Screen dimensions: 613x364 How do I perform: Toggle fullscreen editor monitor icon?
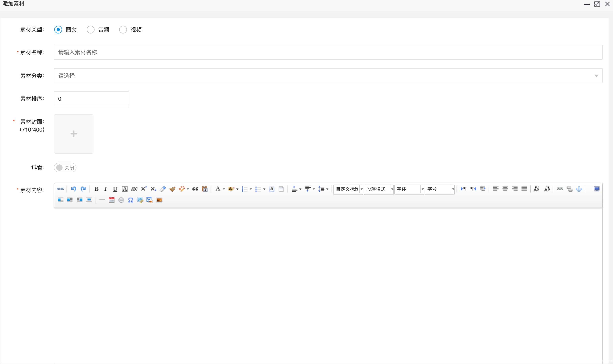[597, 189]
